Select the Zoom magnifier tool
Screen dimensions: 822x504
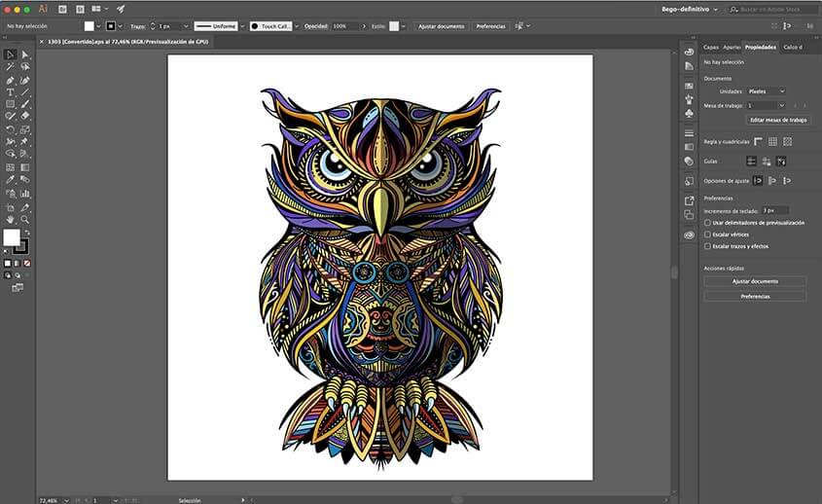pyautogui.click(x=25, y=220)
